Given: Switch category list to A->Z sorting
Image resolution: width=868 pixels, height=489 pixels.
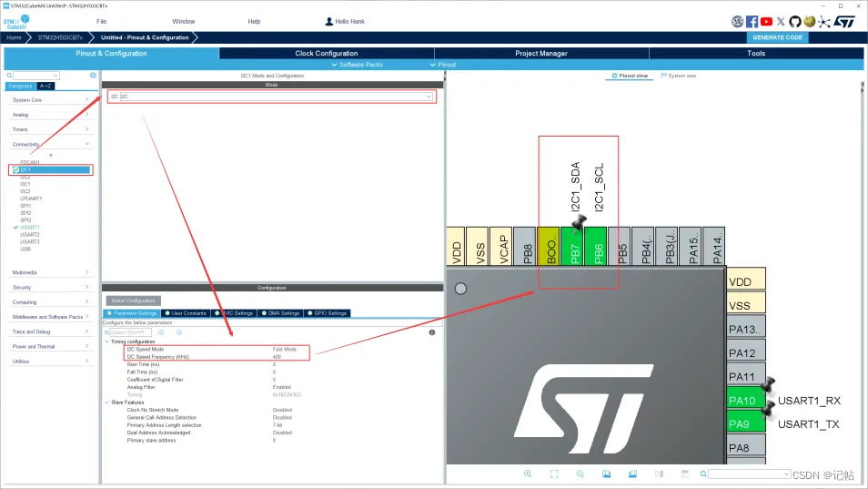Looking at the screenshot, I should (45, 87).
